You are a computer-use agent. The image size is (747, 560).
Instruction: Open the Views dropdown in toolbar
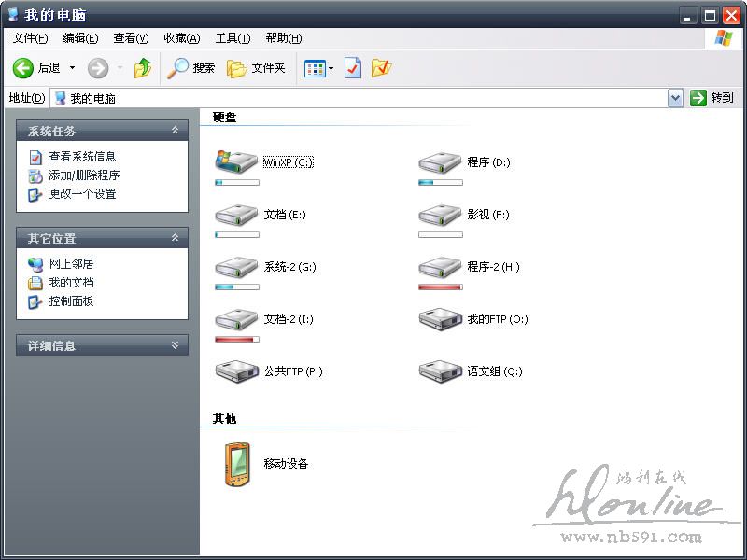(319, 68)
